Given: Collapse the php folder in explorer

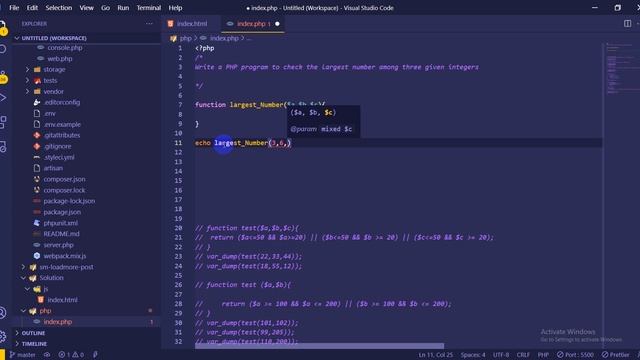Looking at the screenshot, I should (45, 311).
